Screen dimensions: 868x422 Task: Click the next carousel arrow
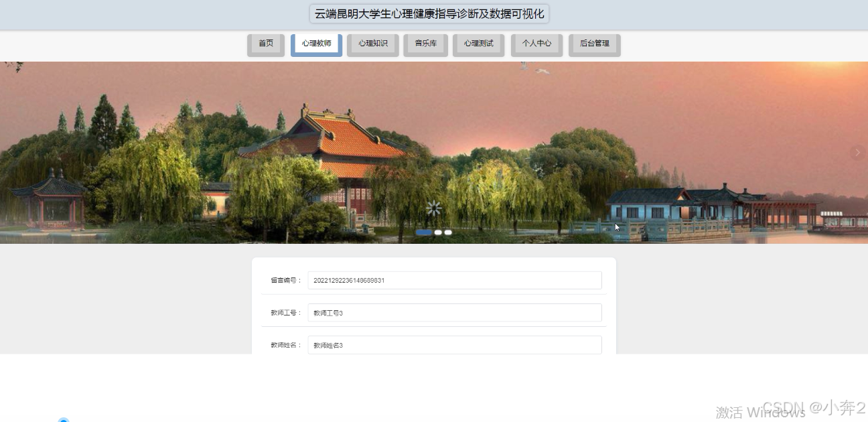point(857,152)
